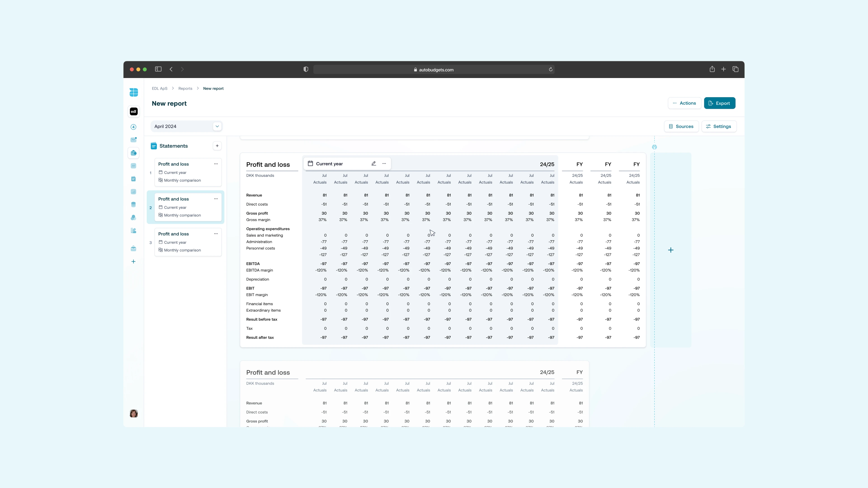868x488 pixels.
Task: Click the database stack sidebar icon
Action: pyautogui.click(x=133, y=204)
